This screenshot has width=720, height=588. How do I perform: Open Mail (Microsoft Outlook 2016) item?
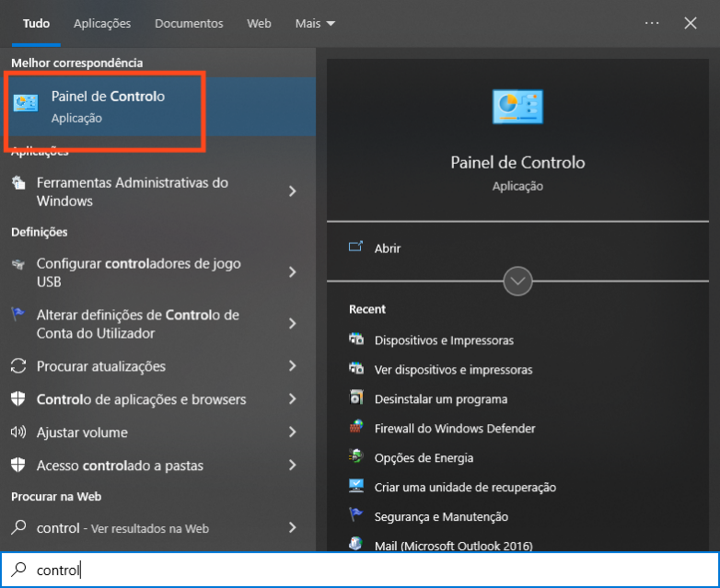click(x=453, y=546)
